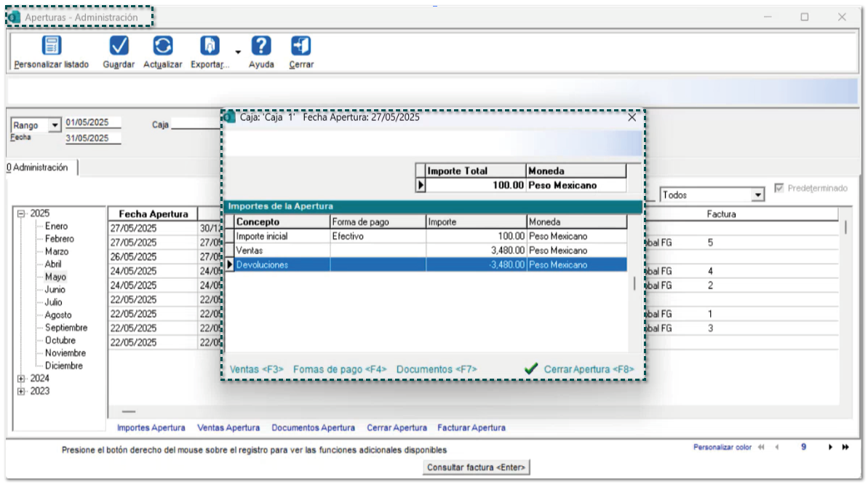Open the Rango date type dropdown
Viewport: 868px width, 485px height.
[55, 125]
